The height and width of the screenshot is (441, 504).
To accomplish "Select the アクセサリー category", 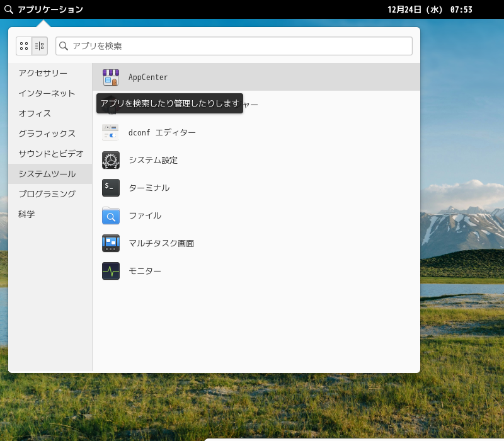I will tap(50, 73).
